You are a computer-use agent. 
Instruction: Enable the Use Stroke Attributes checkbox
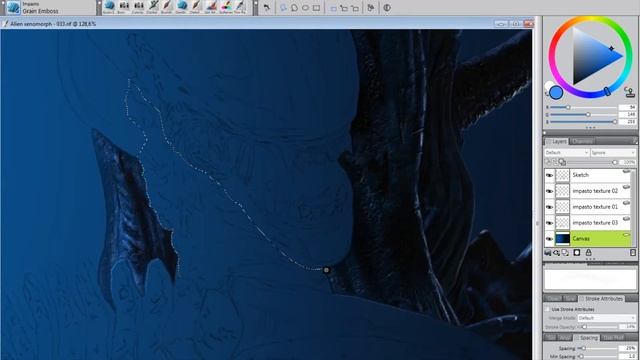tap(548, 309)
